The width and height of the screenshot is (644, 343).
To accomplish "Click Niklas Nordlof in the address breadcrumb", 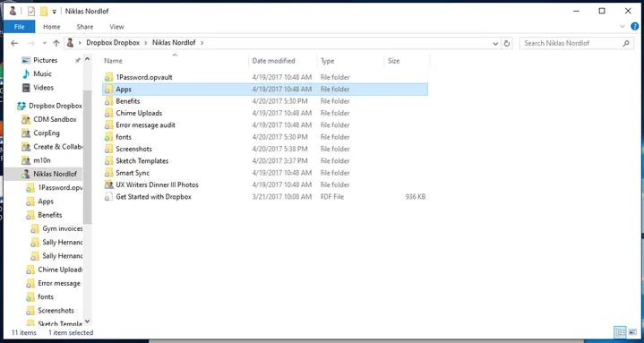I will 174,43.
